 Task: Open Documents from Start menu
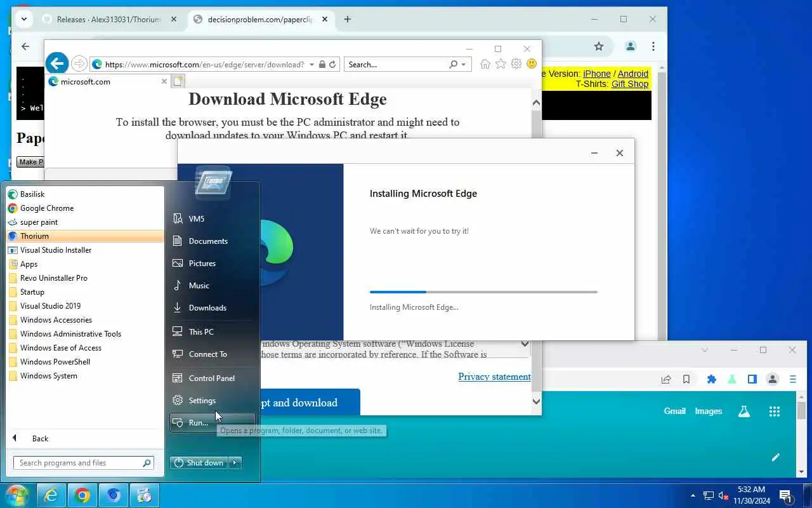tap(212, 241)
